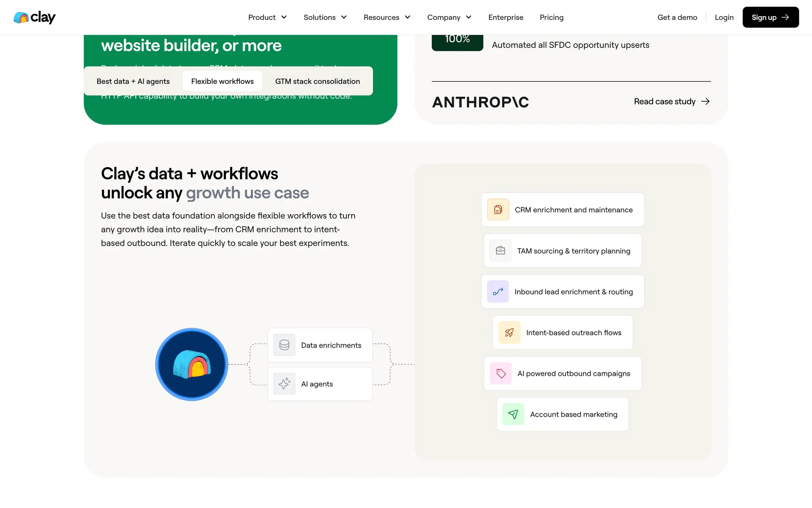Expand the Resources menu
Screen dimensions: 812x508
[387, 17]
